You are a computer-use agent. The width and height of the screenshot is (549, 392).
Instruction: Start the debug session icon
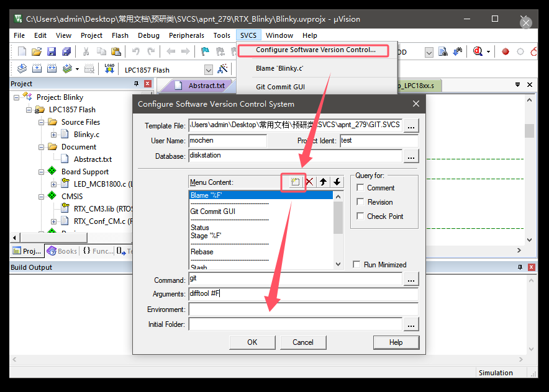pyautogui.click(x=478, y=51)
